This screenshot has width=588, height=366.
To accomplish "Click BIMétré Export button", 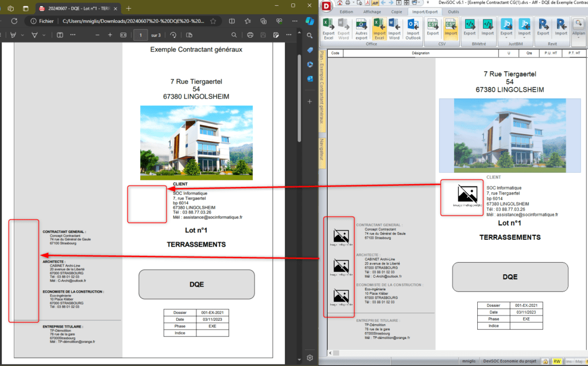I will pyautogui.click(x=470, y=27).
